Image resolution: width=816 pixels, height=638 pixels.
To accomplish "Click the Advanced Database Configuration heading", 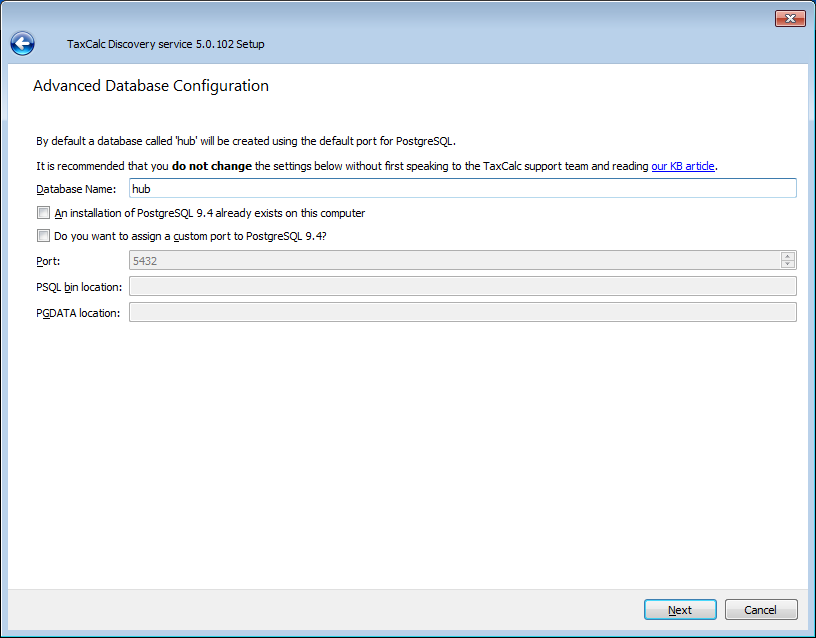I will click(151, 86).
